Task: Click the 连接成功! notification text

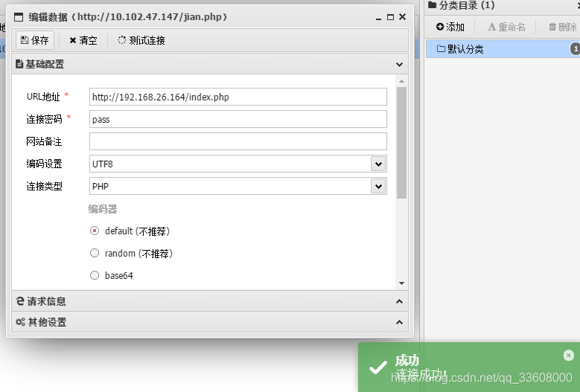Action: tap(421, 374)
